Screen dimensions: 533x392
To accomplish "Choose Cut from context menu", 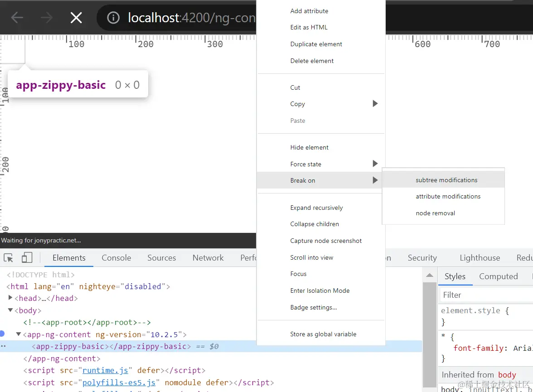I will 295,88.
